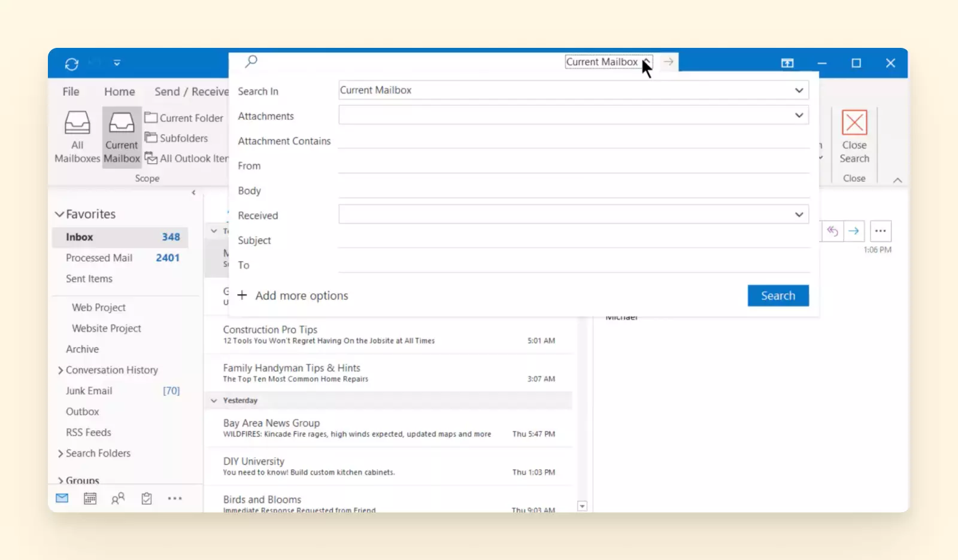Switch to Tasks view icon
The image size is (958, 560).
[146, 498]
